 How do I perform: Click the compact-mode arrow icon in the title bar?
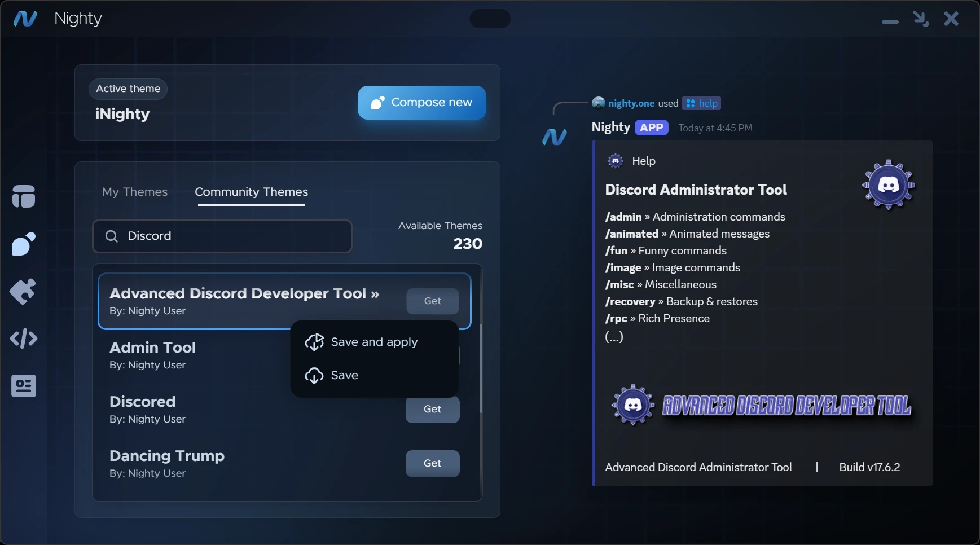921,19
